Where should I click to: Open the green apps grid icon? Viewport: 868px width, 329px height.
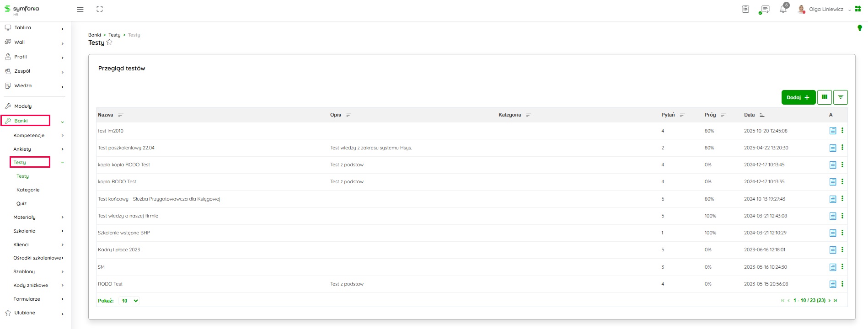click(x=858, y=9)
